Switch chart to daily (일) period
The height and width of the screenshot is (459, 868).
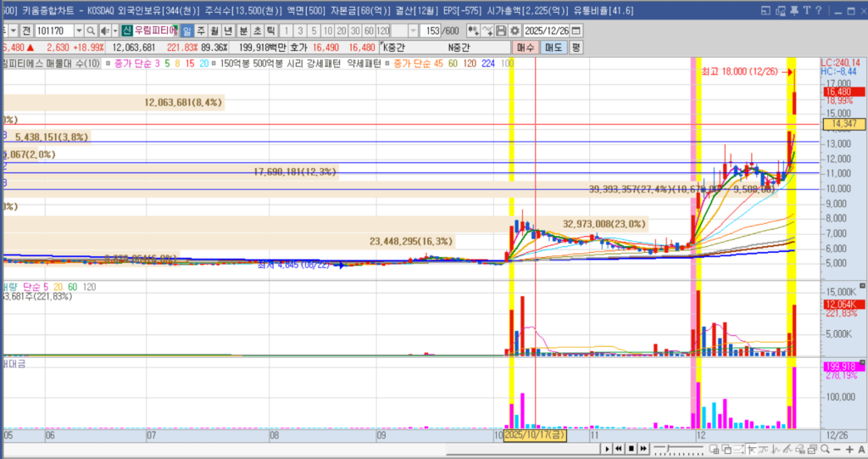187,31
